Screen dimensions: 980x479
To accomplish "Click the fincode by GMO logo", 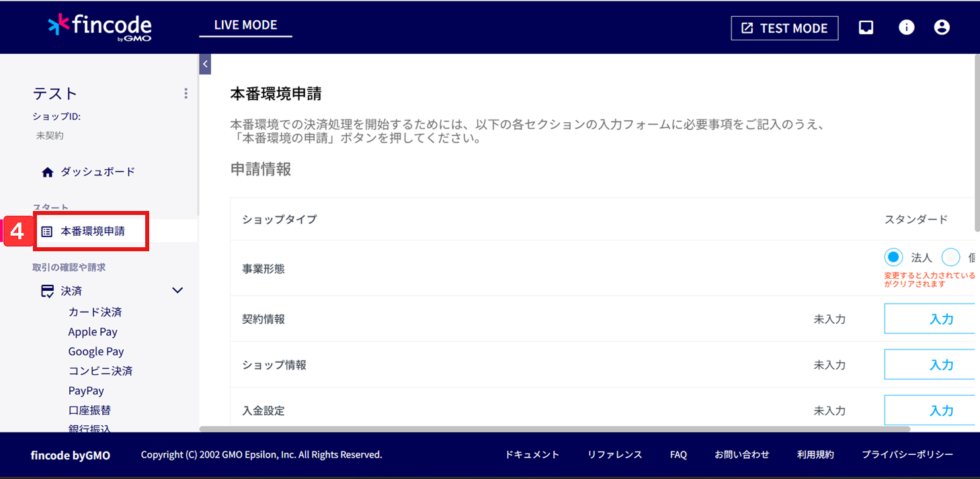I will 99,27.
